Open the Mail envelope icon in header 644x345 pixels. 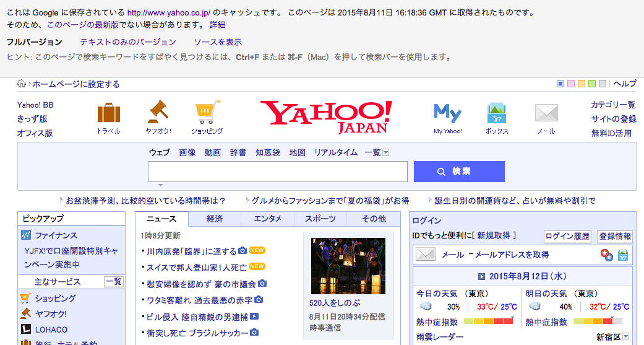tap(546, 113)
